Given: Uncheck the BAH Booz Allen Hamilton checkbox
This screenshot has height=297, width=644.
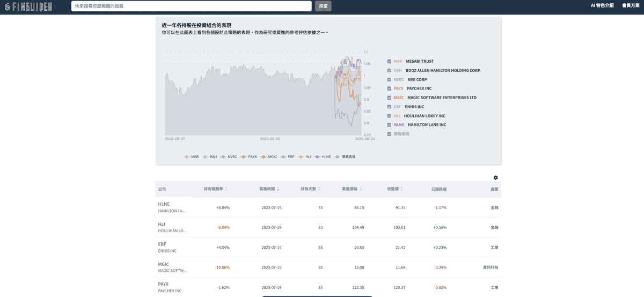Looking at the screenshot, I should click(x=389, y=70).
